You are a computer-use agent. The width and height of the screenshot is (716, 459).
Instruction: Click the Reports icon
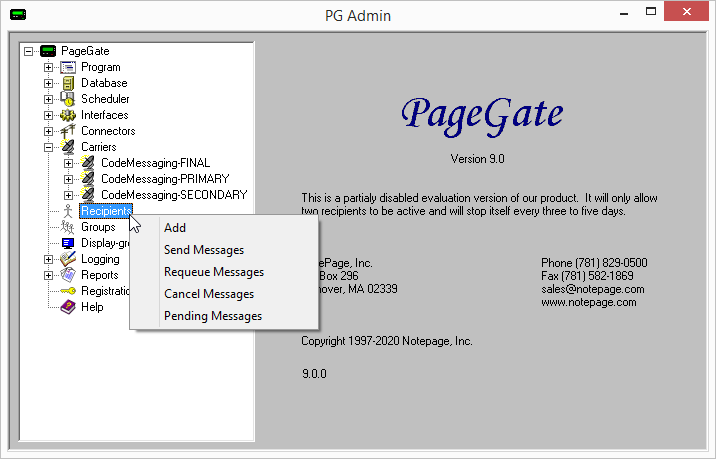[x=68, y=275]
